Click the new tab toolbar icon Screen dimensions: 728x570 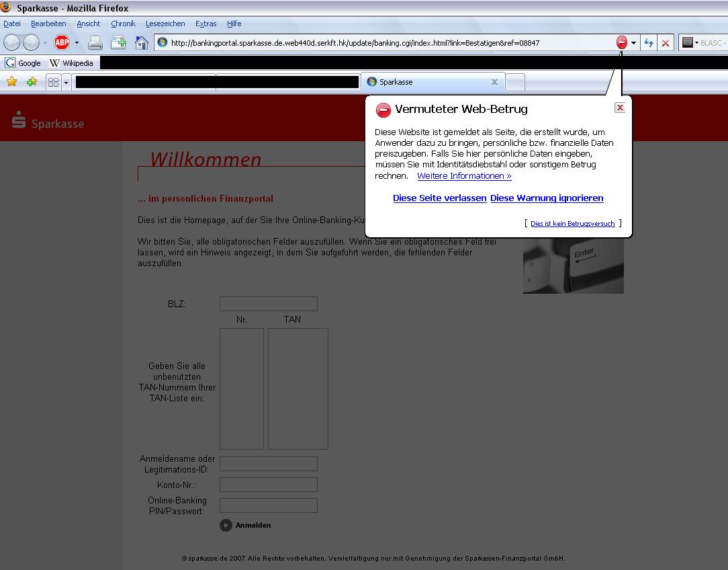click(119, 43)
